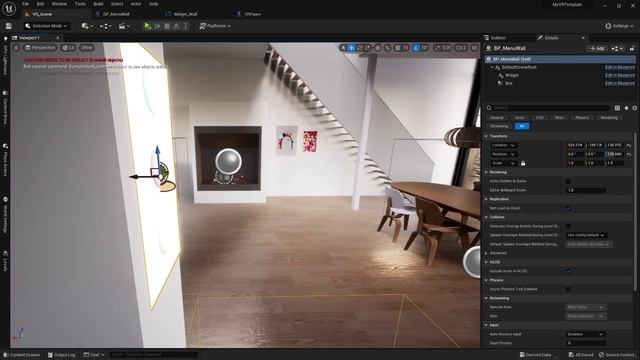640x360 pixels.
Task: Click Edit in Blueprint for Widget component
Action: pyautogui.click(x=620, y=76)
